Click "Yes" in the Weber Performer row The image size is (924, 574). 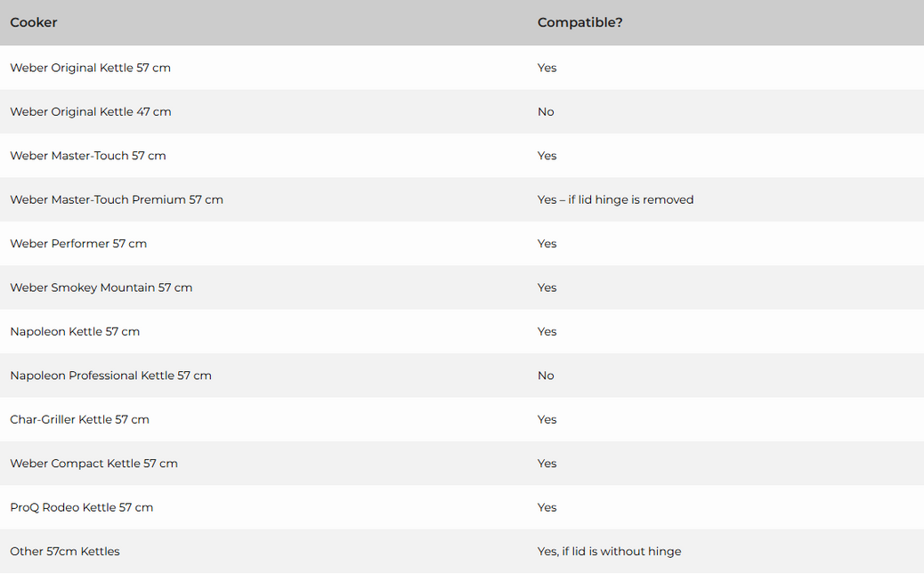[x=547, y=244]
